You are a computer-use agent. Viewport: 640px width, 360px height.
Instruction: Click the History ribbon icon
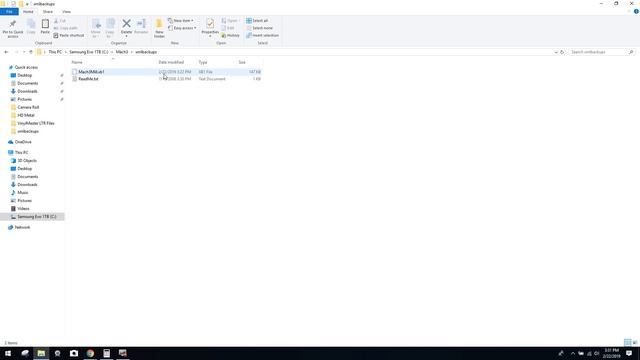tap(231, 36)
